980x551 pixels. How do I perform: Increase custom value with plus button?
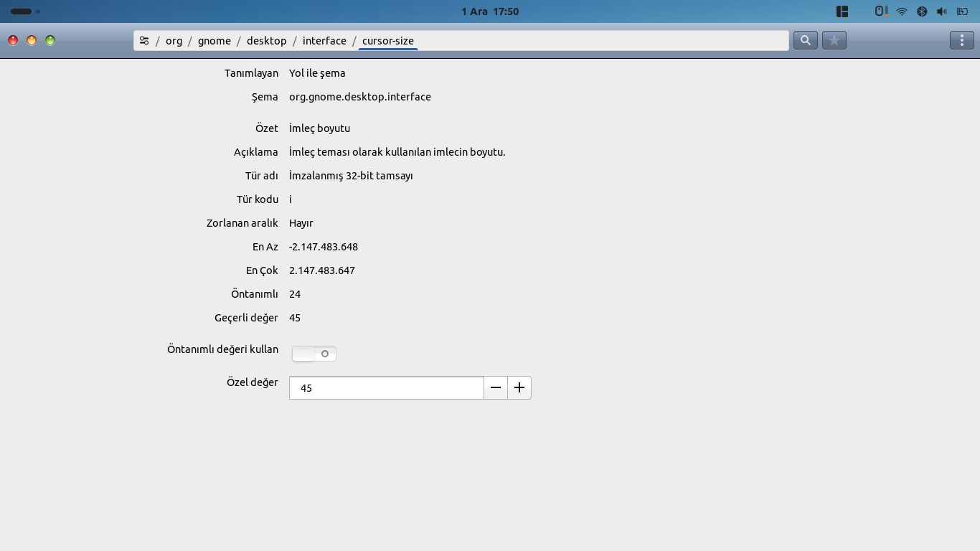[519, 388]
